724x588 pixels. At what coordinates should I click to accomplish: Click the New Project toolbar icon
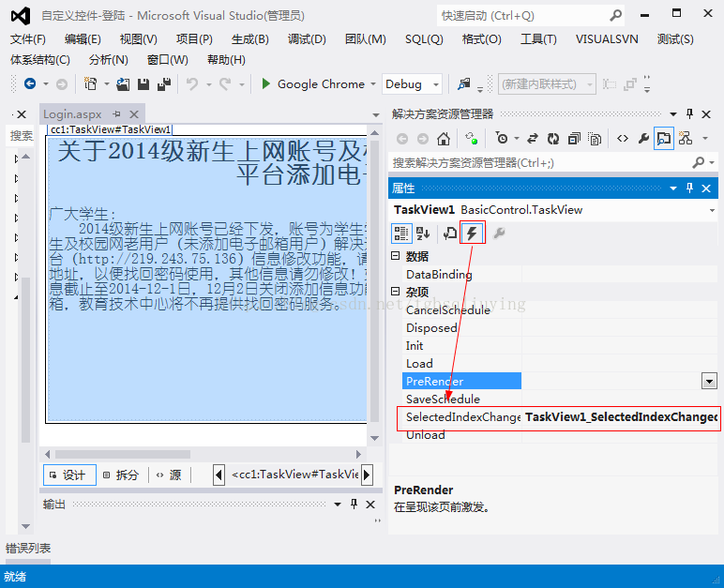coord(90,83)
